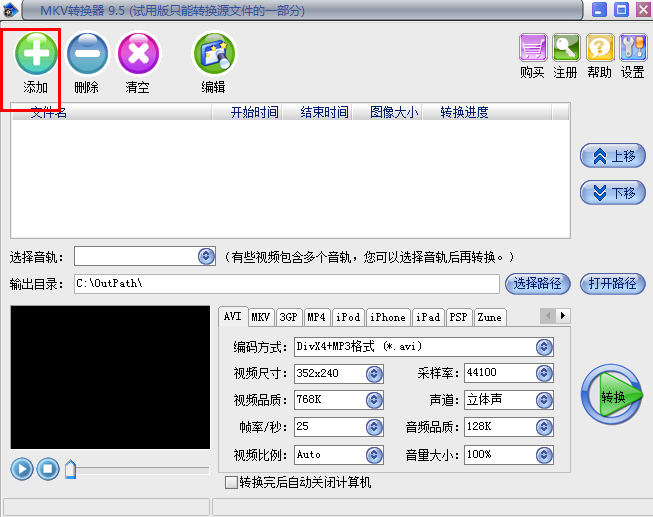Switch to the PSP tab
The image size is (653, 517).
[x=459, y=317]
